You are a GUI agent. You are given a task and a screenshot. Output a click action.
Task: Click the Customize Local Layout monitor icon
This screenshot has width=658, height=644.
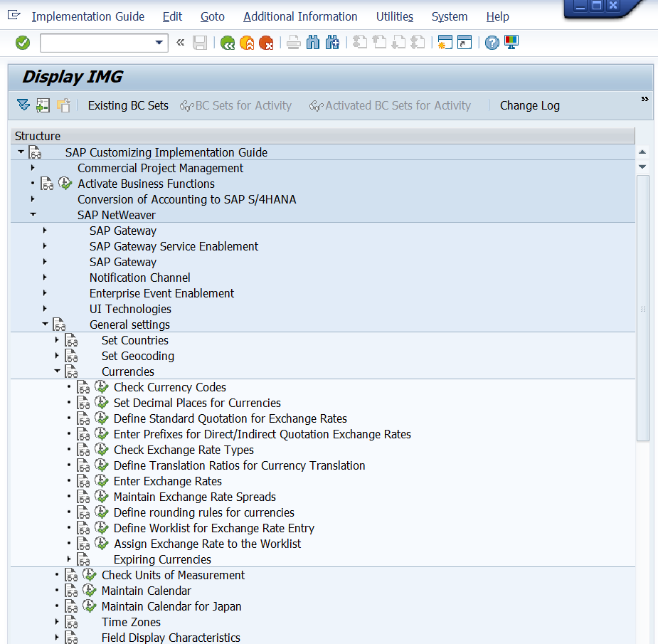point(511,43)
